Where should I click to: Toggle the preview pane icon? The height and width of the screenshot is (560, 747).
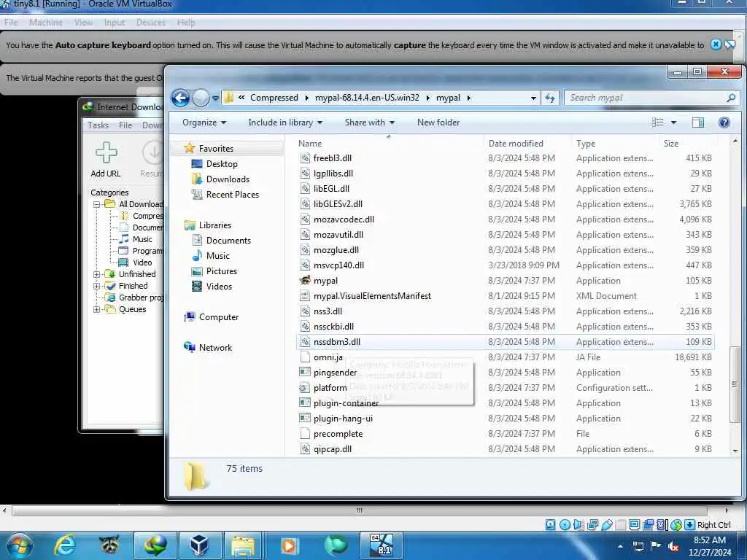click(x=698, y=122)
